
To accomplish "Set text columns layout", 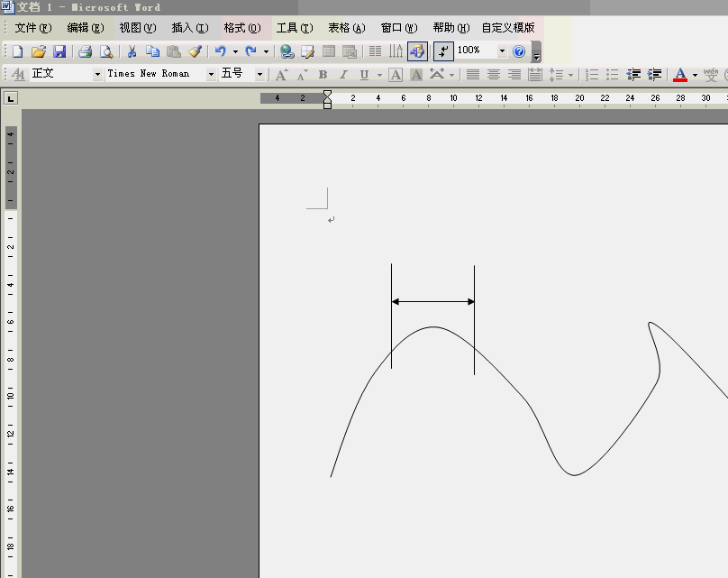I will (x=375, y=51).
